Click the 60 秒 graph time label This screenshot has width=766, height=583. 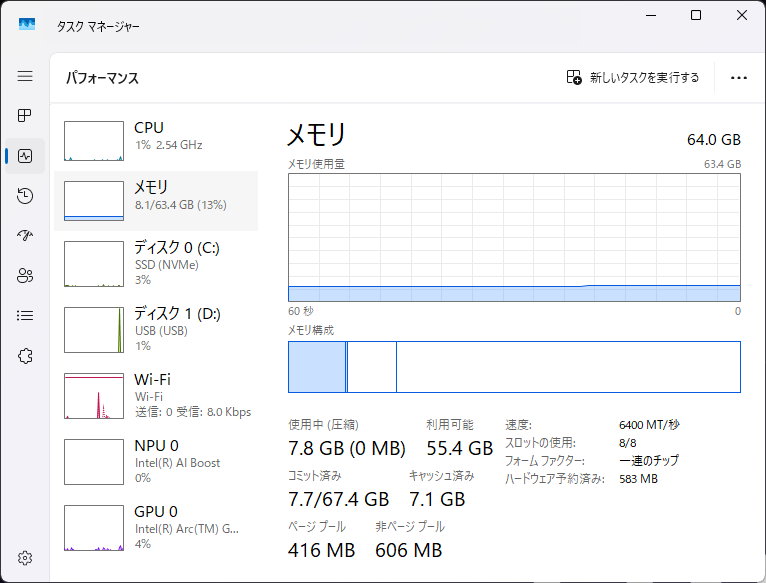(301, 311)
